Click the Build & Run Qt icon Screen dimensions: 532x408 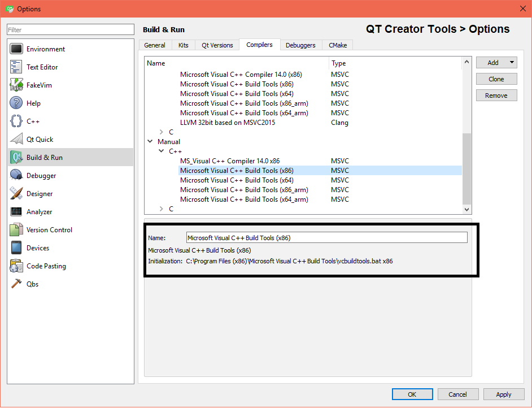pos(16,157)
